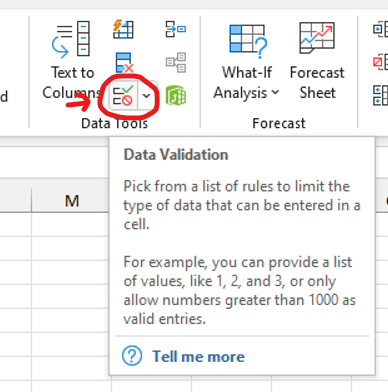388x392 pixels.
Task: Click the Consolidate icon in Data Tools
Action: click(176, 29)
